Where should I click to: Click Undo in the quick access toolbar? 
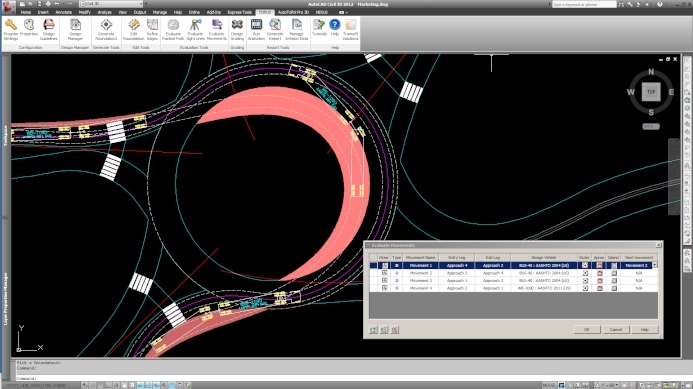coord(57,4)
